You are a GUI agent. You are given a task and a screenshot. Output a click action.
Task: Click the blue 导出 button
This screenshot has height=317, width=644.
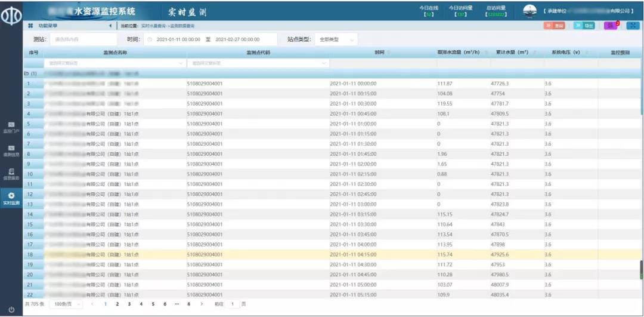[584, 26]
